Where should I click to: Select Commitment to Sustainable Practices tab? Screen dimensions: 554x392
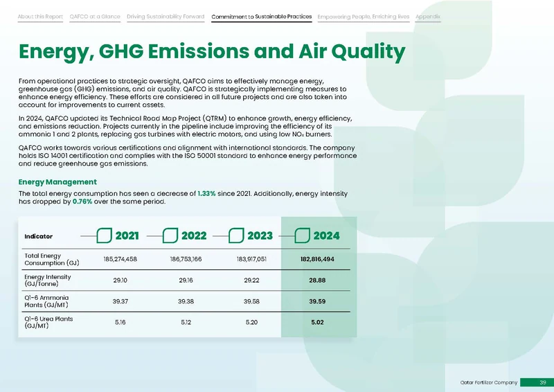262,17
